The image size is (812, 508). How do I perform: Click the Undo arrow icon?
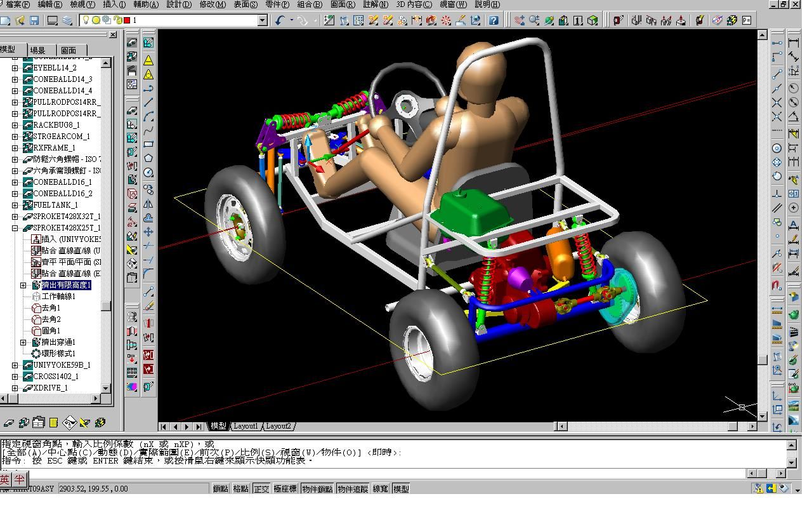pyautogui.click(x=280, y=20)
